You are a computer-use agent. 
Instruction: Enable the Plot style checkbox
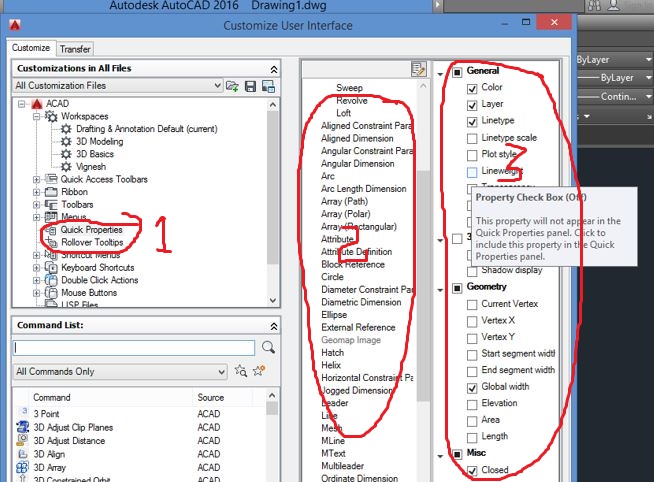pyautogui.click(x=472, y=155)
